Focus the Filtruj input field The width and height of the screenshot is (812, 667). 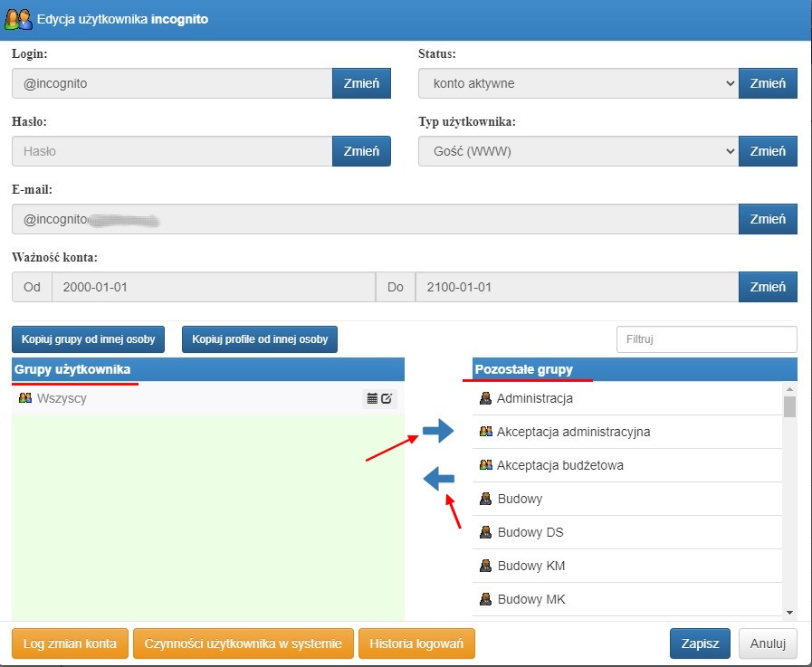pyautogui.click(x=706, y=339)
